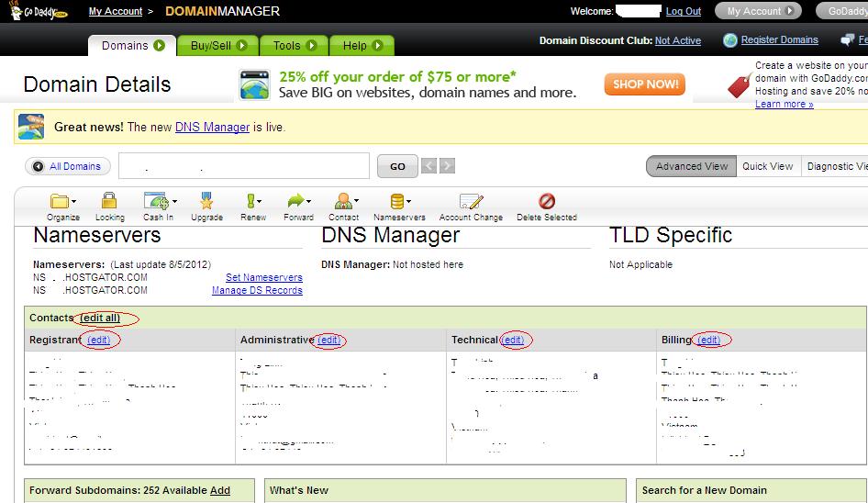The width and height of the screenshot is (868, 503).
Task: Select the Upgrade ribbon icon
Action: pos(206,200)
